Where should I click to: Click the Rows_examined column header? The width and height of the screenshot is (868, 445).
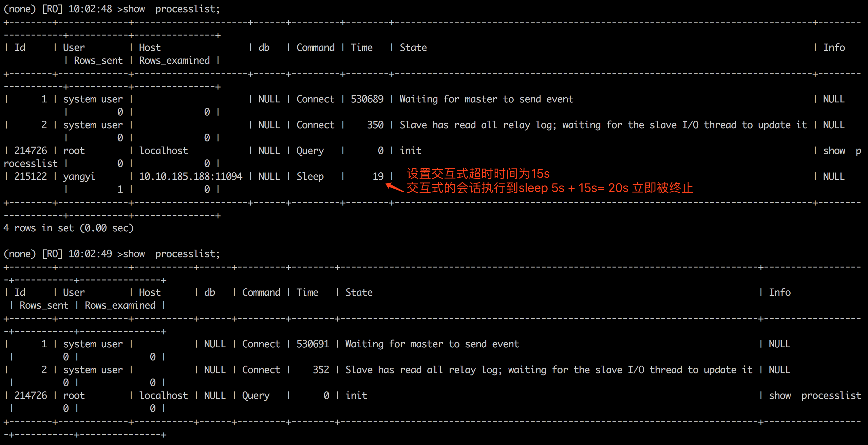(174, 60)
